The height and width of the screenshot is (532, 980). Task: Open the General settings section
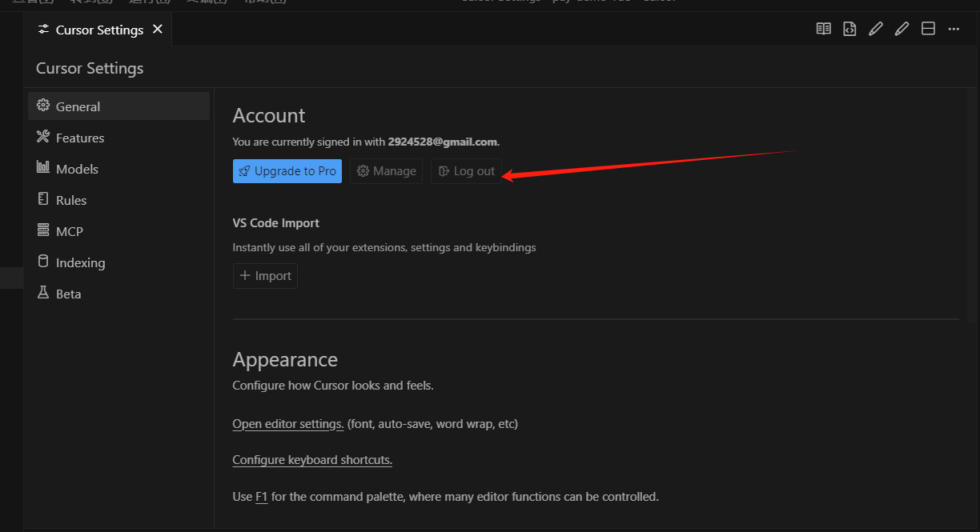pyautogui.click(x=119, y=106)
